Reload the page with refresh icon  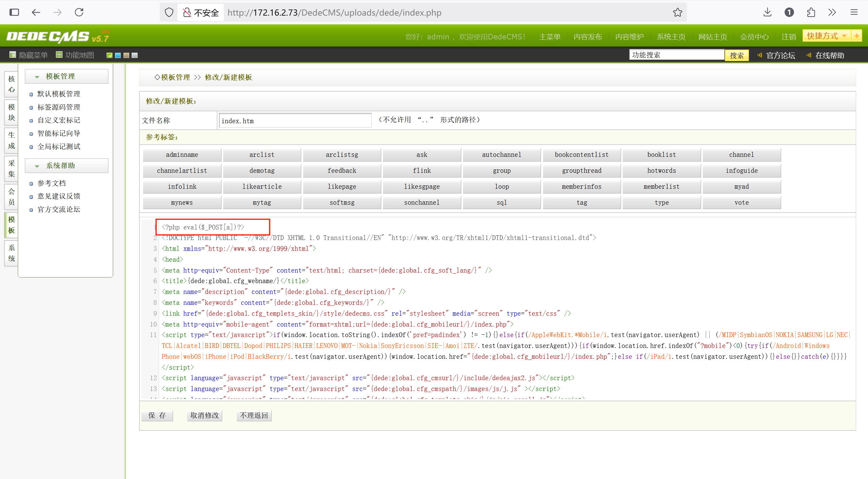[x=79, y=13]
